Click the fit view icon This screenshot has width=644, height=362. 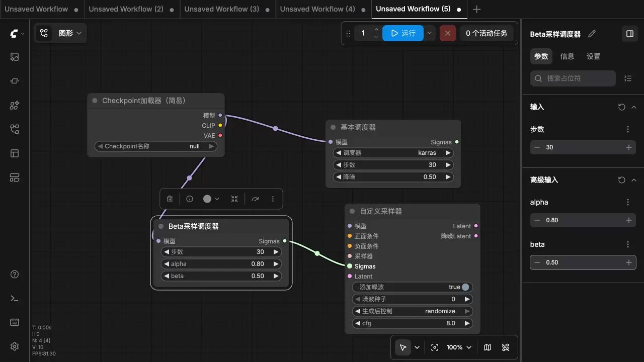(x=435, y=347)
